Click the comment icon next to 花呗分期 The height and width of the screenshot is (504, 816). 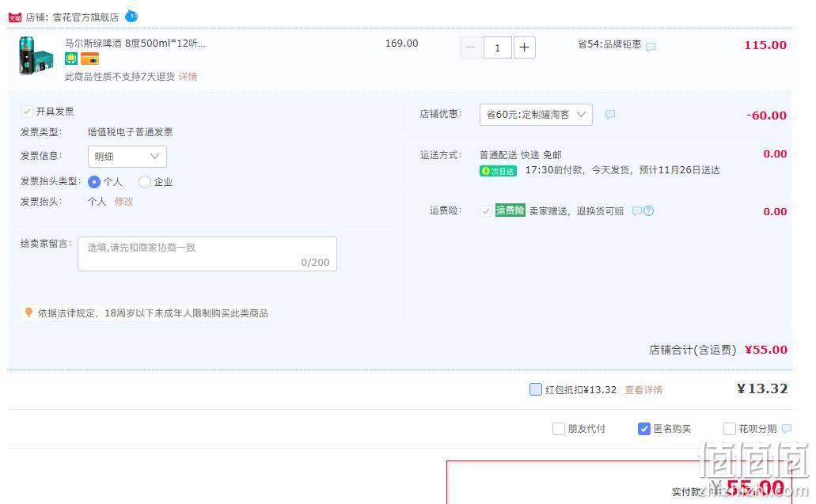click(x=787, y=428)
